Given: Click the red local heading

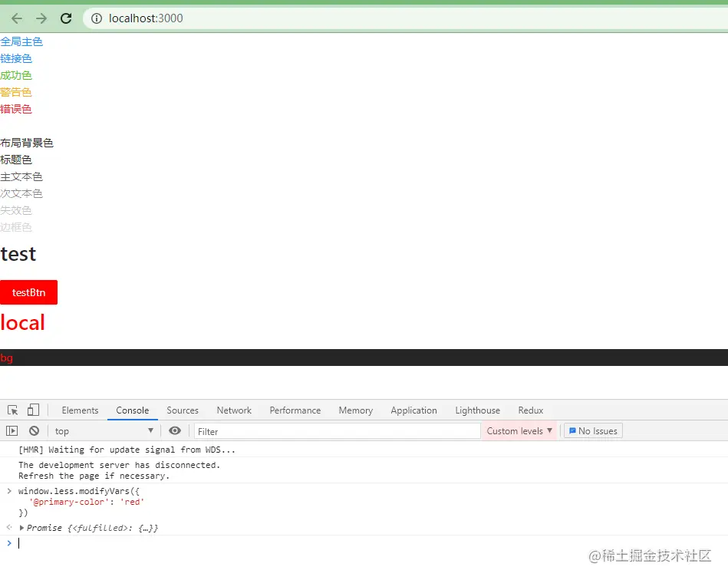Looking at the screenshot, I should point(23,323).
